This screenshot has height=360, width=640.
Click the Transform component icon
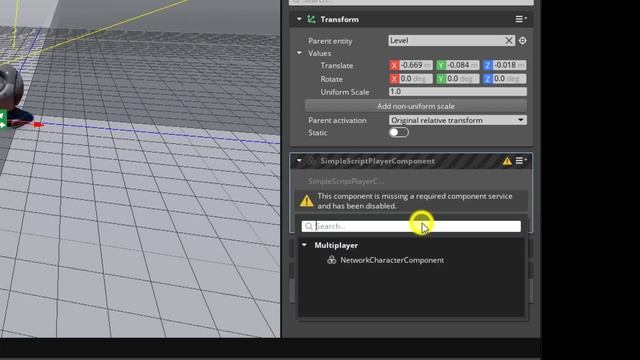point(311,19)
